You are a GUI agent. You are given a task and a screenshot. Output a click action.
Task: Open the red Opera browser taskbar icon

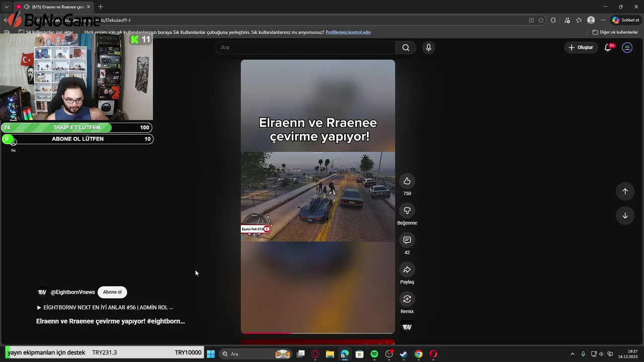[433, 354]
